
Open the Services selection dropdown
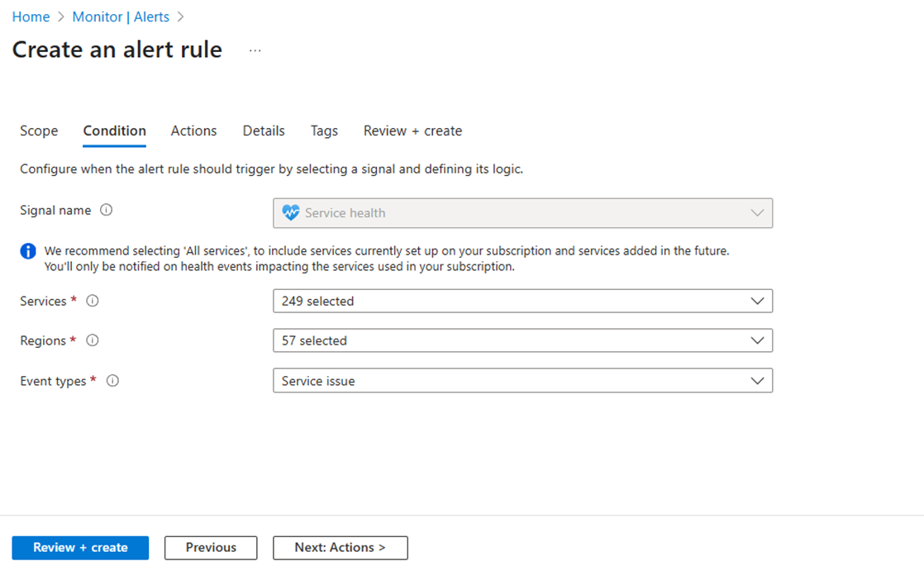point(757,301)
